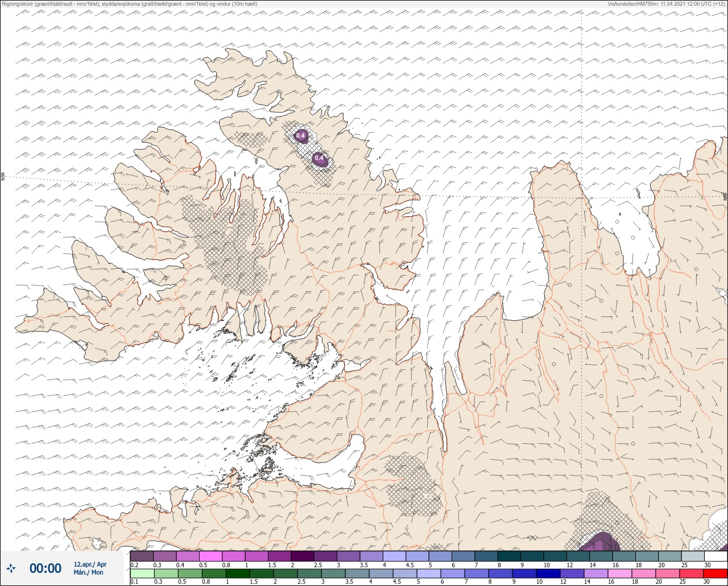Click the 'Veðurstofan/HM750m' model run text

point(666,4)
